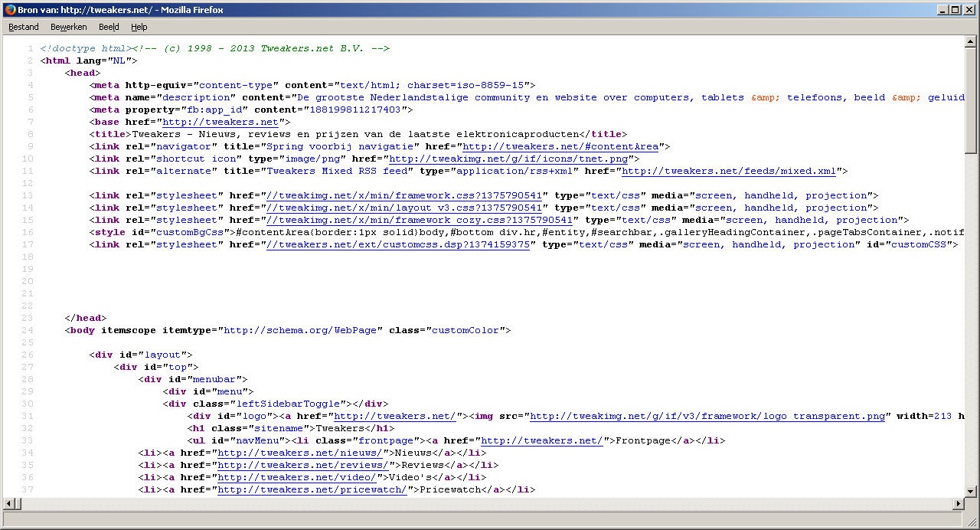
Task: Open the tweakers.net/pricewatch/ link
Action: [x=312, y=489]
